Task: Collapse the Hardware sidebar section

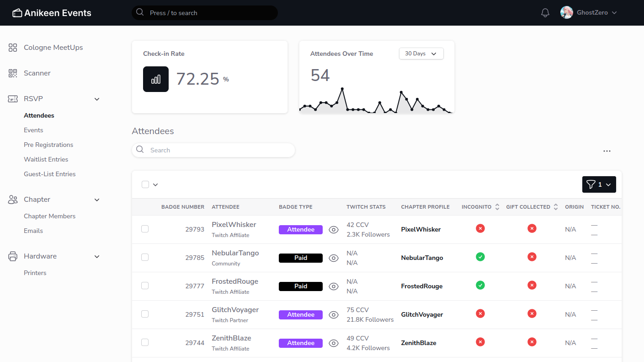Action: [96, 256]
